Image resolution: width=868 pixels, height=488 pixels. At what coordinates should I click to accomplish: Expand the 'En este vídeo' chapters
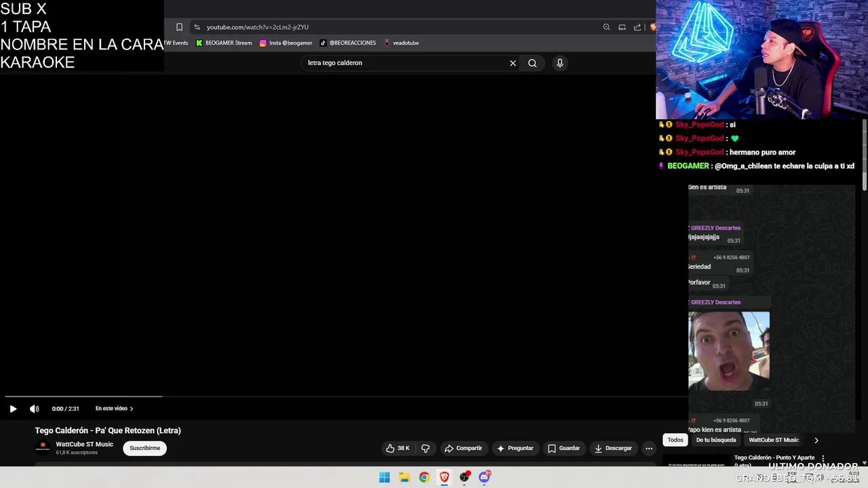pyautogui.click(x=114, y=409)
